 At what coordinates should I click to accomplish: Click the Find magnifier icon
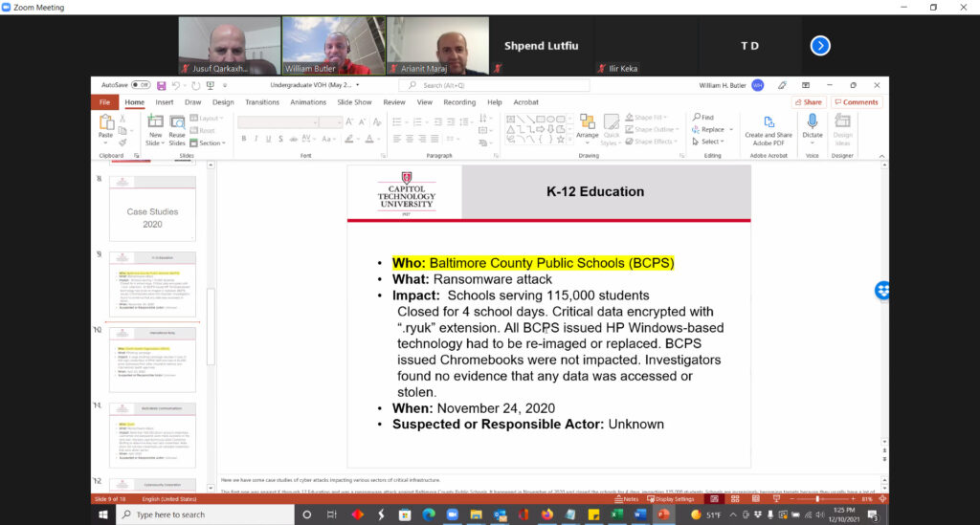(697, 117)
